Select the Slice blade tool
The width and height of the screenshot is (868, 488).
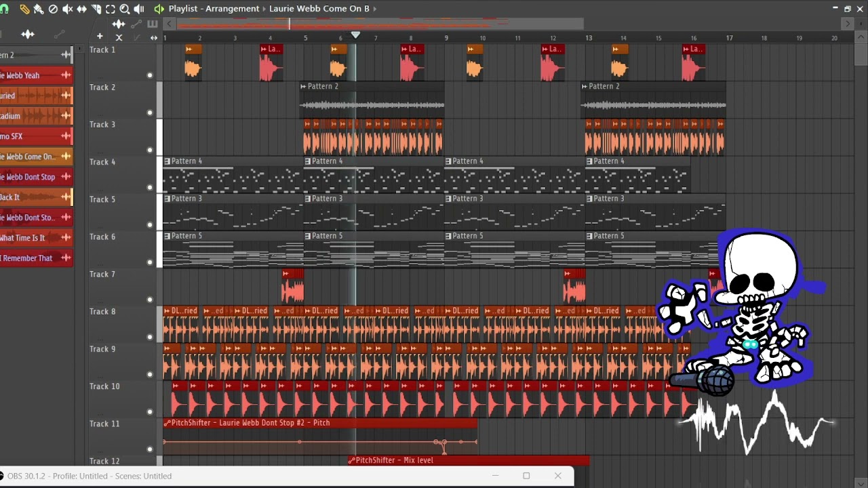[x=96, y=9]
